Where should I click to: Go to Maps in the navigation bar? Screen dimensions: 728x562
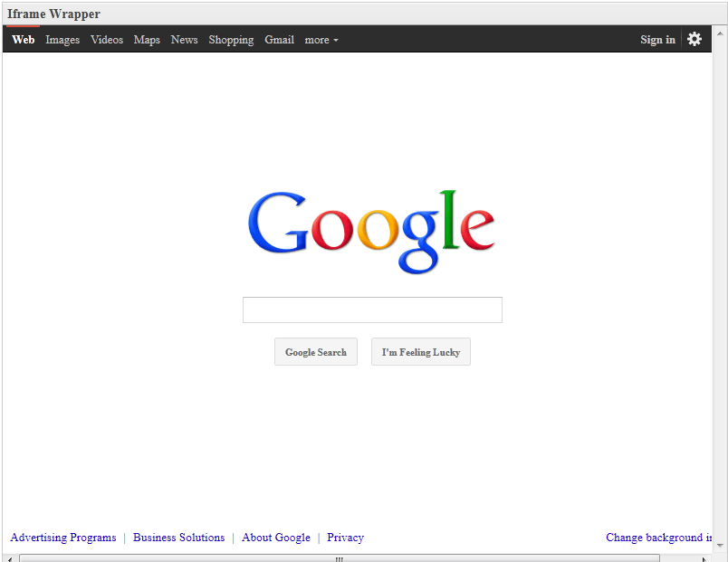pyautogui.click(x=147, y=40)
